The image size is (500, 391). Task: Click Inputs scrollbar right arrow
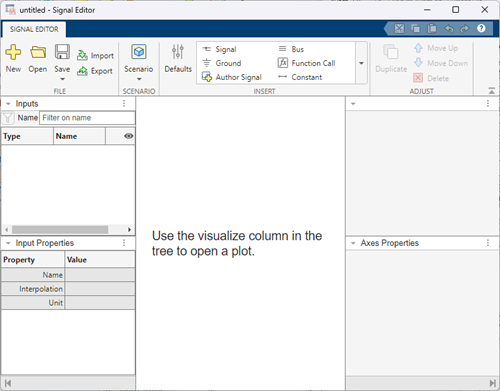130,230
